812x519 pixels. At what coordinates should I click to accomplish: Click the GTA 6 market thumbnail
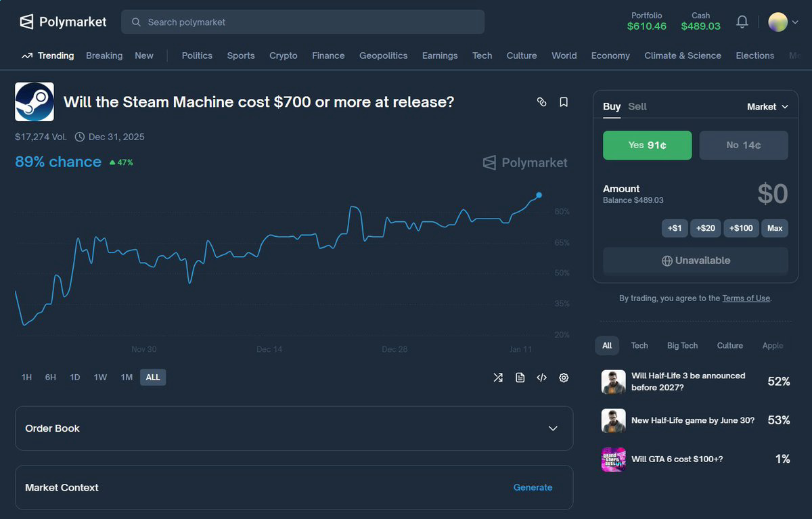pyautogui.click(x=614, y=459)
